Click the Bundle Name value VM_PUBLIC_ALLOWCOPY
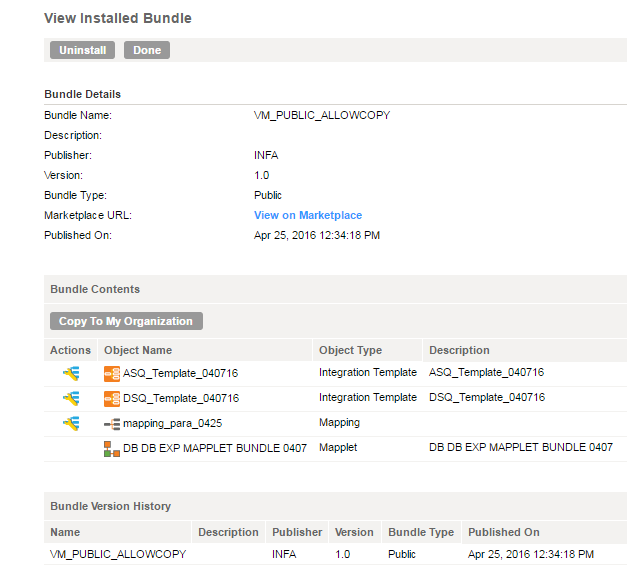This screenshot has width=627, height=574. coord(322,115)
